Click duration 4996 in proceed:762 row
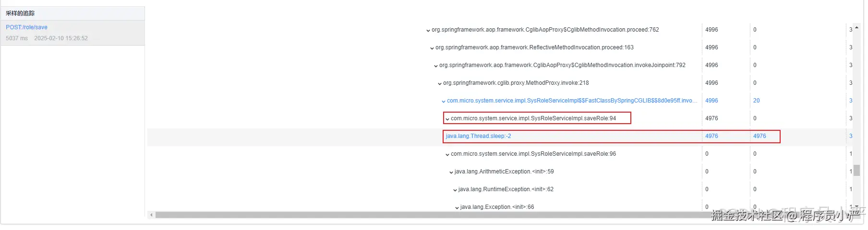The width and height of the screenshot is (868, 230). [711, 30]
